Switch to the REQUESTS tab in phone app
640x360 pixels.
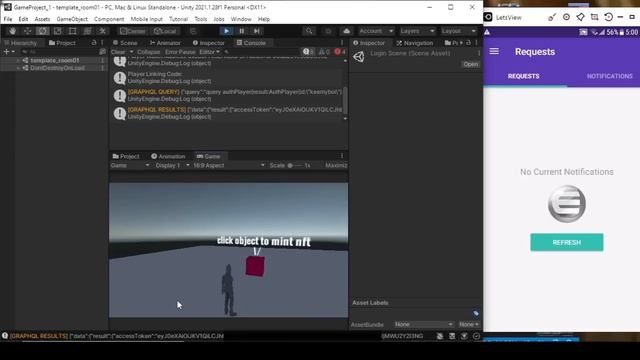pyautogui.click(x=524, y=76)
